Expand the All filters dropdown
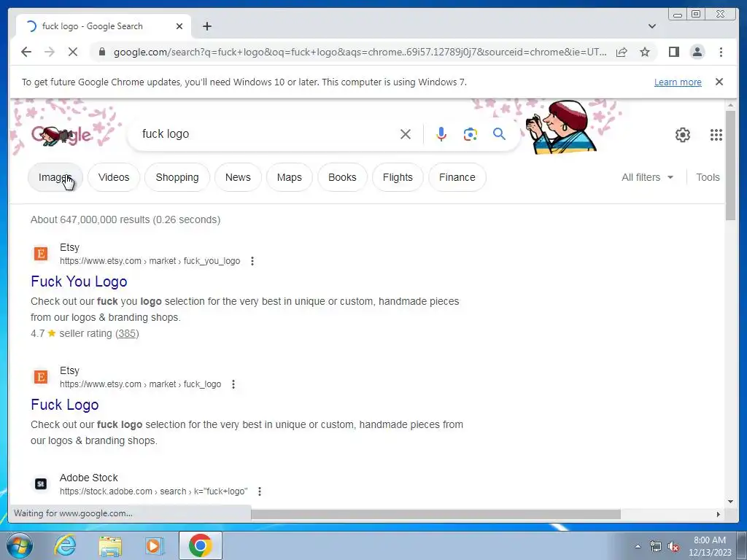 point(647,177)
